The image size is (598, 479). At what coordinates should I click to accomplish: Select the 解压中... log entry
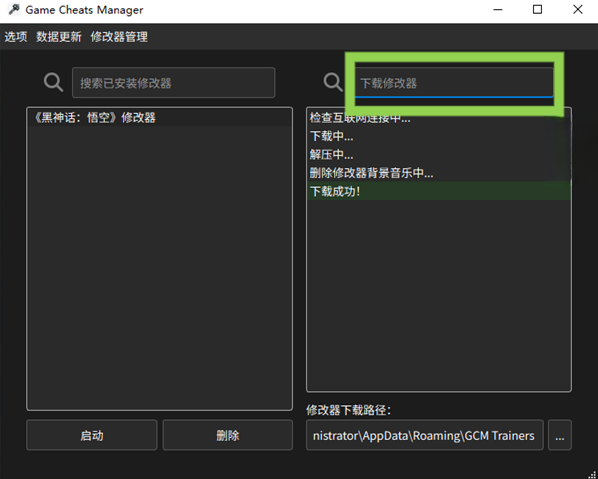point(439,154)
